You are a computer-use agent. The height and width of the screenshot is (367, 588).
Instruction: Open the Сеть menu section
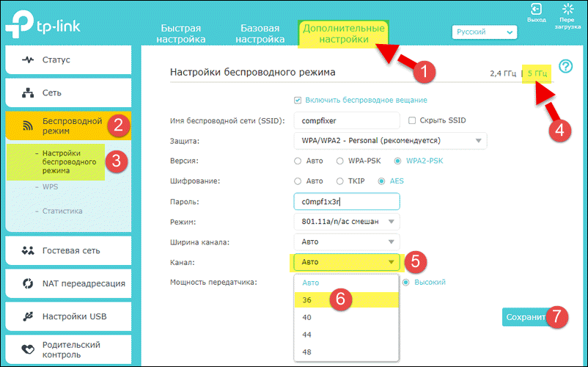point(68,92)
